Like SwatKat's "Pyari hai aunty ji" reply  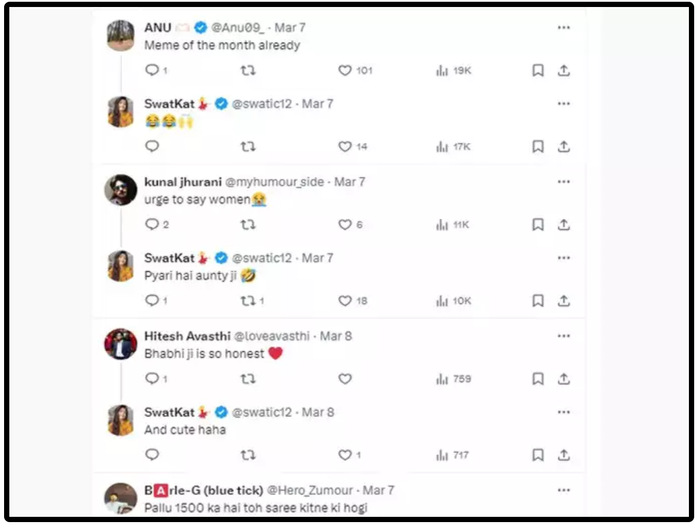coord(345,301)
